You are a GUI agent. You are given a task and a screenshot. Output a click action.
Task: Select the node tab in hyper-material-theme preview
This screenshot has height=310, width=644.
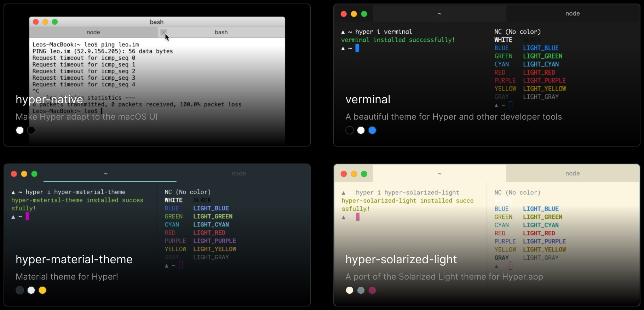tap(239, 173)
